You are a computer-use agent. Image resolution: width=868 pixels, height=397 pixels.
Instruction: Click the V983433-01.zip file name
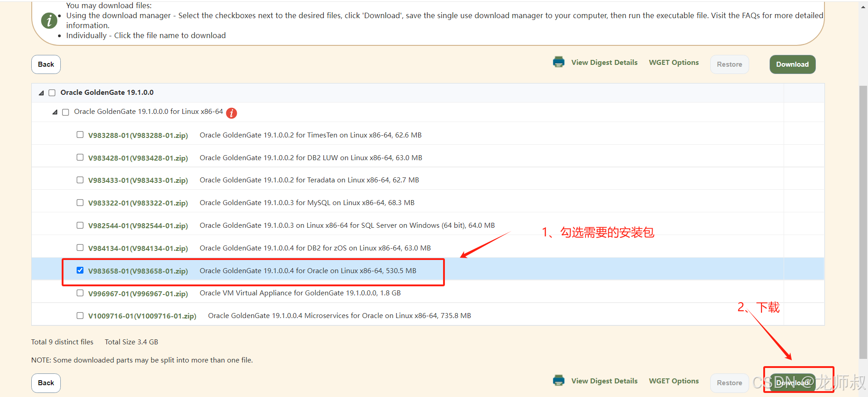[138, 180]
